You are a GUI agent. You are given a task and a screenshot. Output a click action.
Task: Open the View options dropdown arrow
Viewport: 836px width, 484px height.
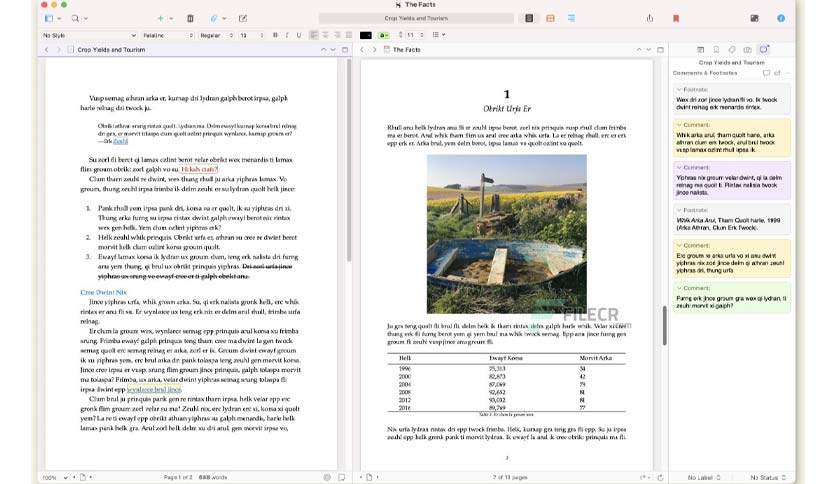tap(59, 19)
